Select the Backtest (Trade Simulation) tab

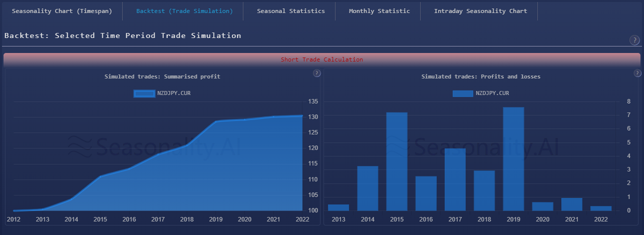click(184, 11)
